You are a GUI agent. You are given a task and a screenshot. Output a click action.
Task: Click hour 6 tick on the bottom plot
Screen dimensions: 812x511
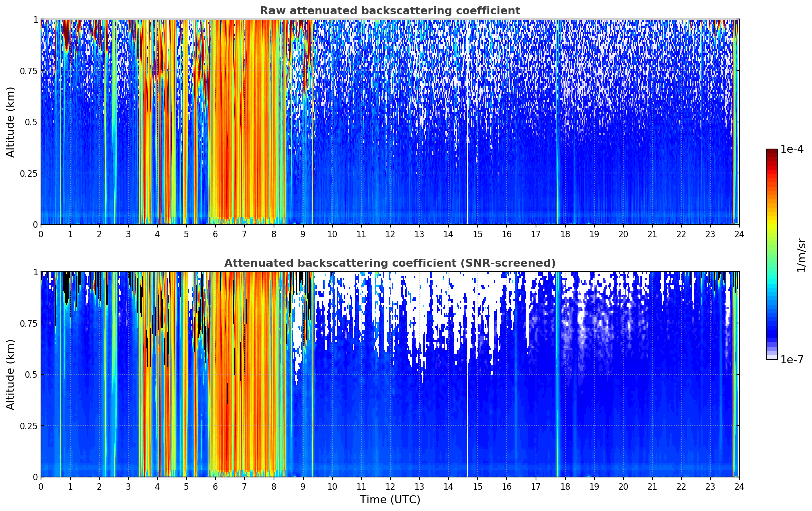[215, 486]
